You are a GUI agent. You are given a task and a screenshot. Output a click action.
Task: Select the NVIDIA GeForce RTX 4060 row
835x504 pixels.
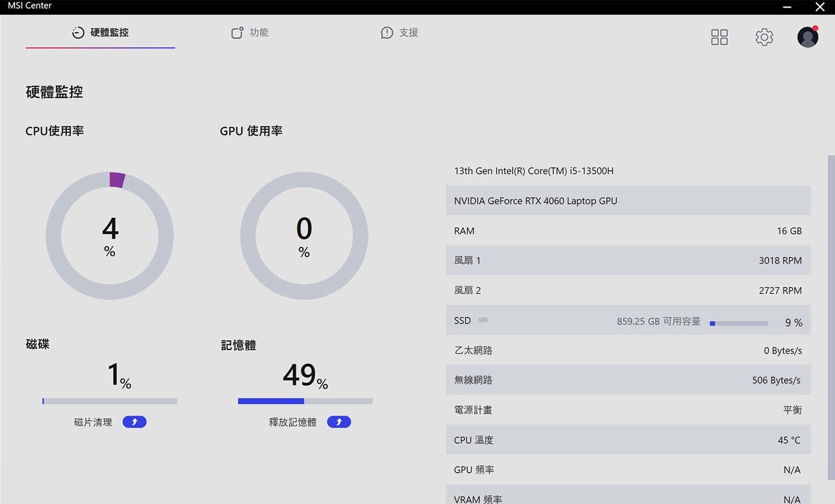[628, 200]
